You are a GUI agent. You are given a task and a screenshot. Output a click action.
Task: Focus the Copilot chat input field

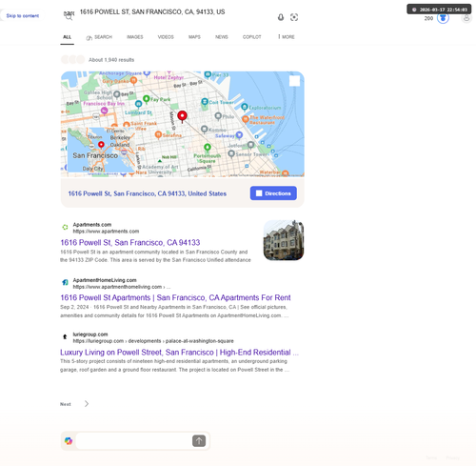pyautogui.click(x=133, y=440)
